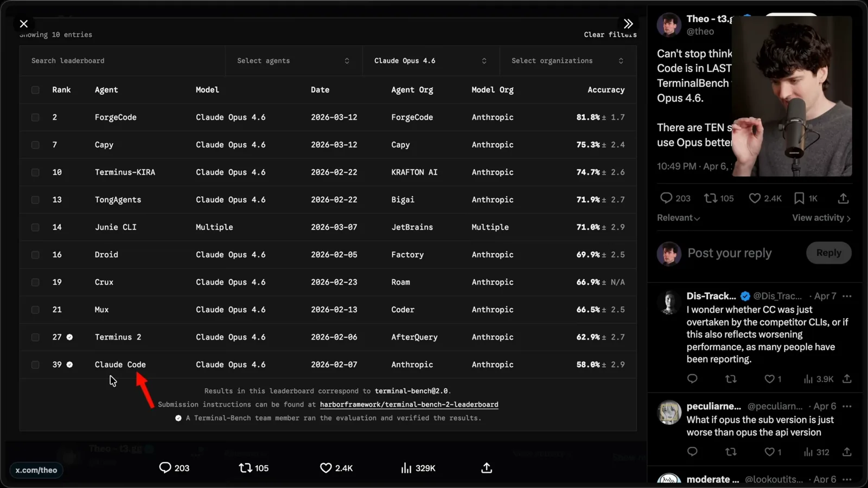
Task: Close the image viewer with the X icon
Action: pos(24,24)
